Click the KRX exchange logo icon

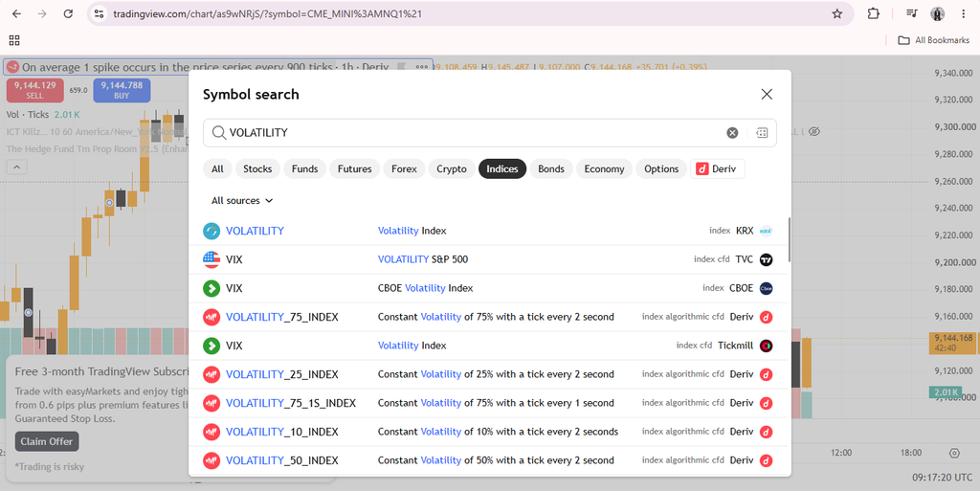pos(766,231)
